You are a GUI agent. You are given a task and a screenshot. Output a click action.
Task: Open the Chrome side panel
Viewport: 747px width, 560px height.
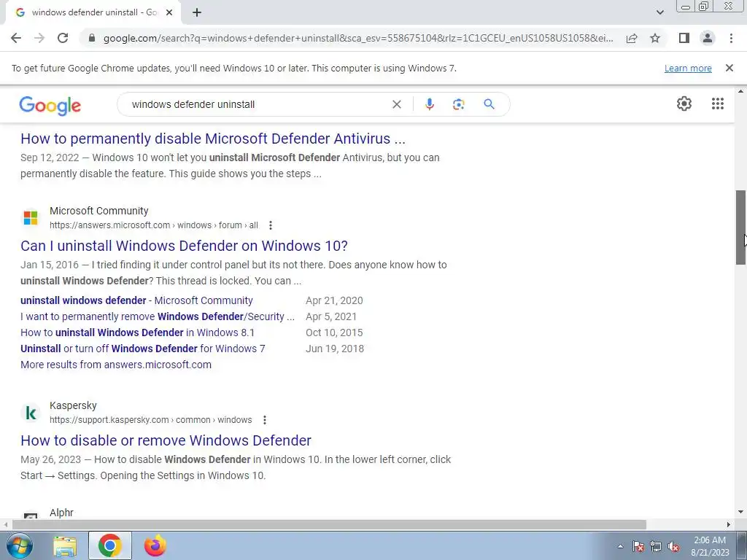coord(684,38)
